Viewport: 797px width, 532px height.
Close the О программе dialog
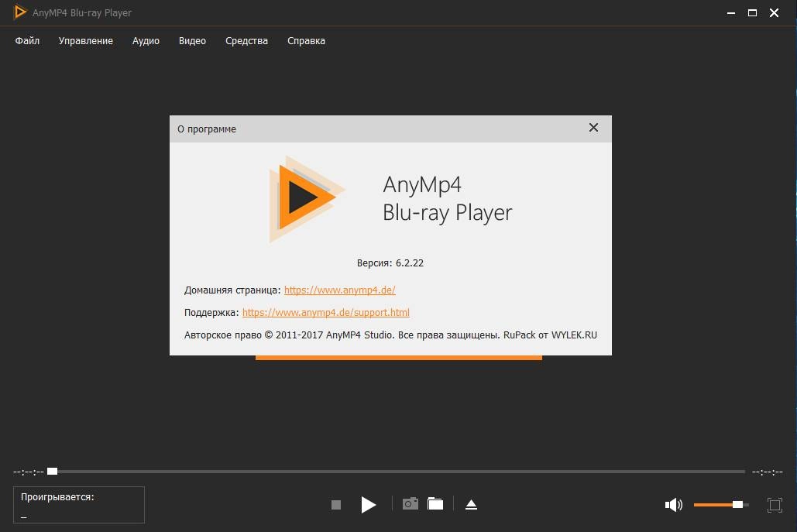593,128
